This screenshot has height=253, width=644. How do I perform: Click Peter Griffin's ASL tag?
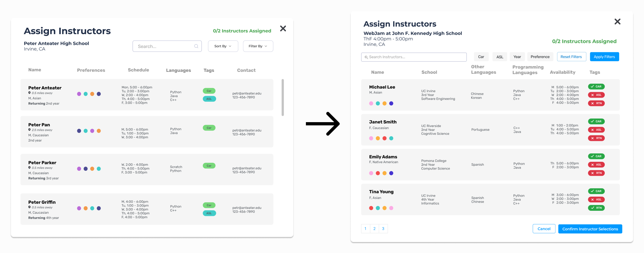pyautogui.click(x=209, y=213)
